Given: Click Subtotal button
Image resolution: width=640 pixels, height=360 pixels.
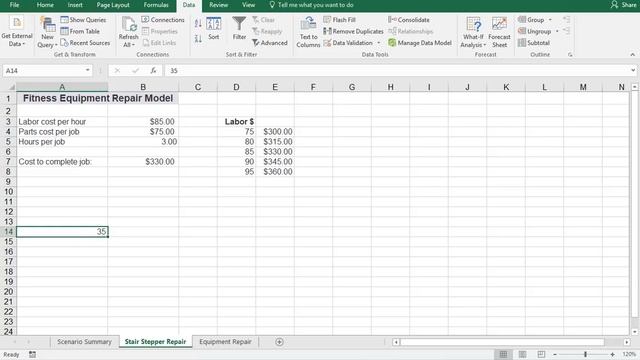Looking at the screenshot, I should pyautogui.click(x=534, y=42).
